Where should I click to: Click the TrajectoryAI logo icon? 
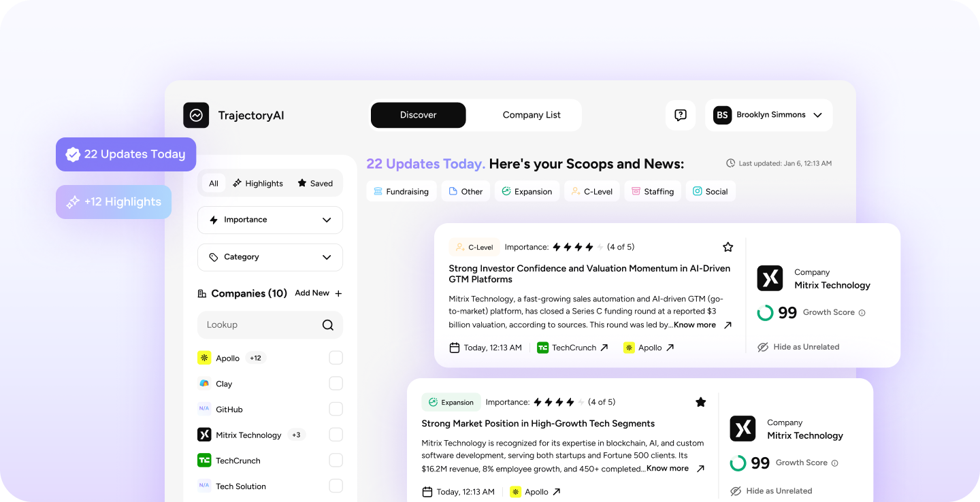[x=196, y=115]
